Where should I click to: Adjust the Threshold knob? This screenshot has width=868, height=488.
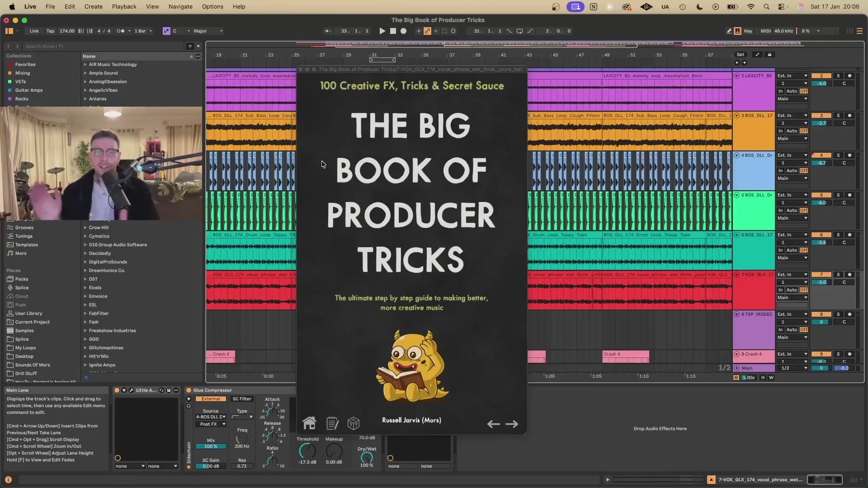(x=307, y=451)
